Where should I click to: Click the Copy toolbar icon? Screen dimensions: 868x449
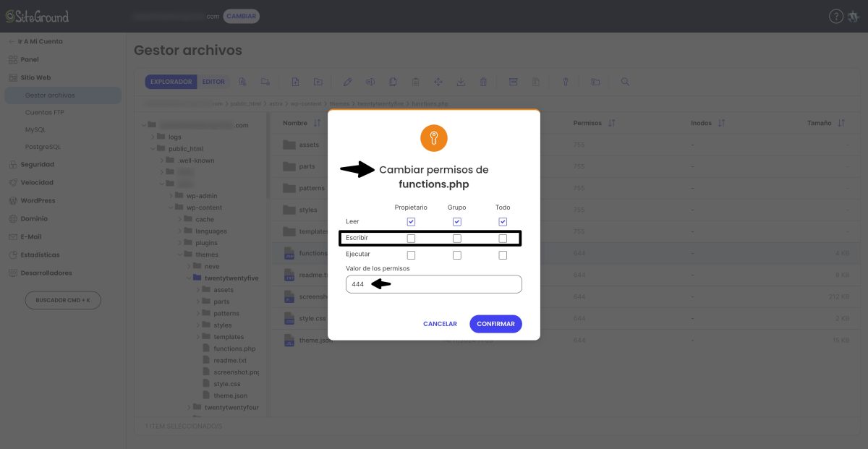click(x=393, y=82)
